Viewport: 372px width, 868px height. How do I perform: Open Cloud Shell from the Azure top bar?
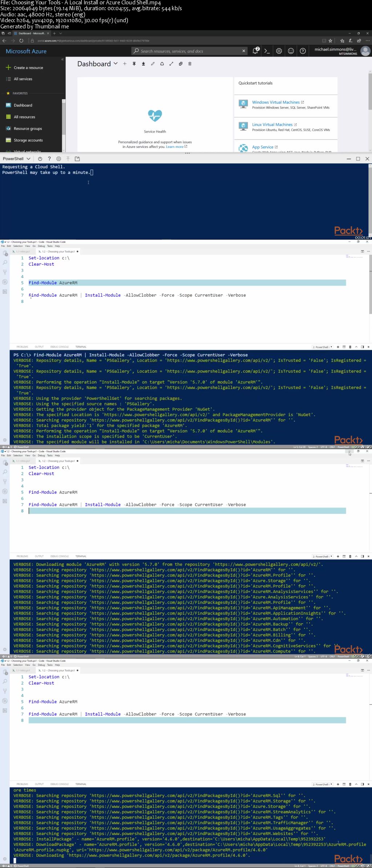click(x=267, y=51)
